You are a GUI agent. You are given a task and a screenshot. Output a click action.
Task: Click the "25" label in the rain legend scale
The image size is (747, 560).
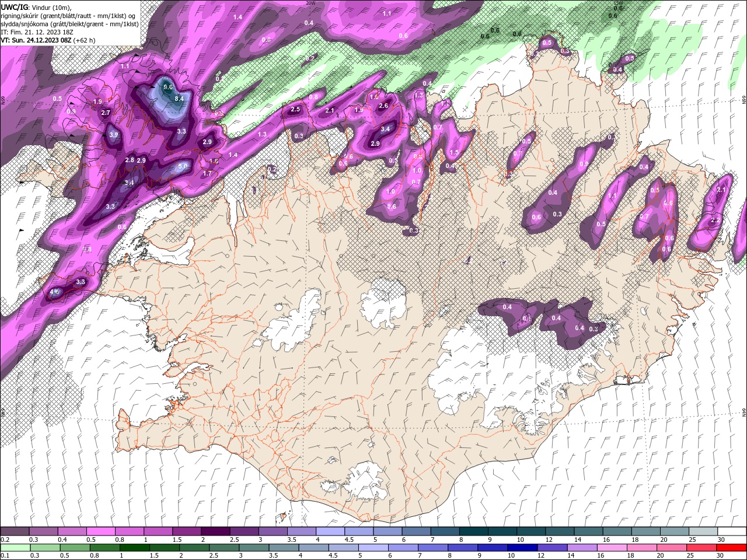(690, 555)
